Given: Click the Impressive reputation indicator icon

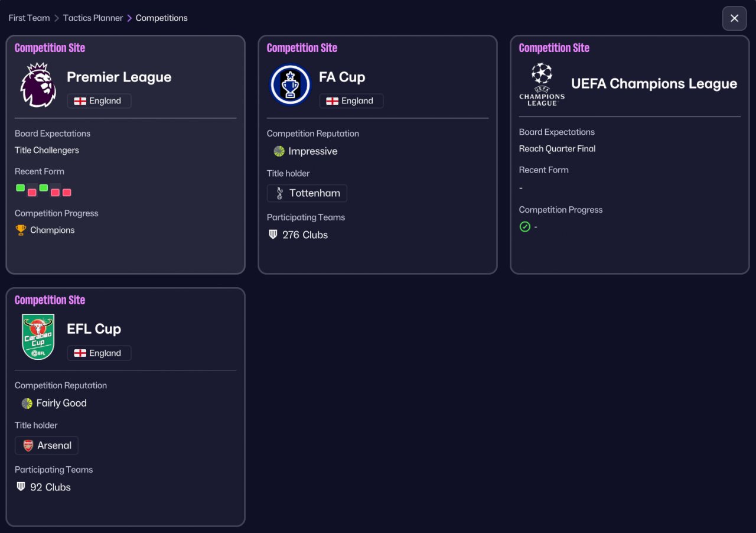Looking at the screenshot, I should coord(279,151).
